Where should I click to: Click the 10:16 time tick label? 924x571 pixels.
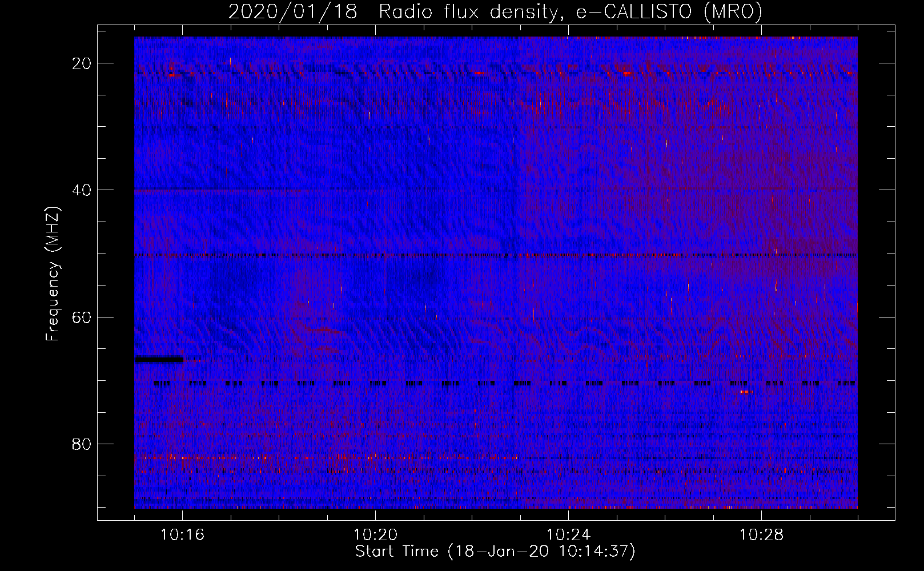[182, 535]
